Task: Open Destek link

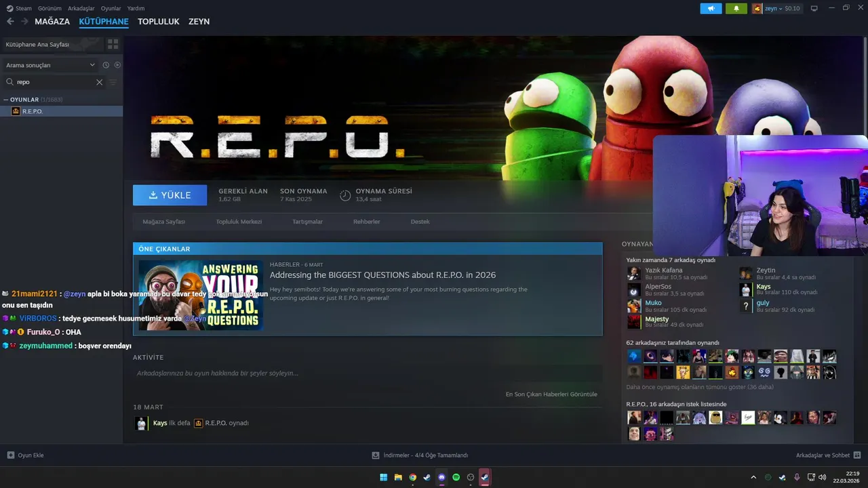Action: [x=420, y=222]
